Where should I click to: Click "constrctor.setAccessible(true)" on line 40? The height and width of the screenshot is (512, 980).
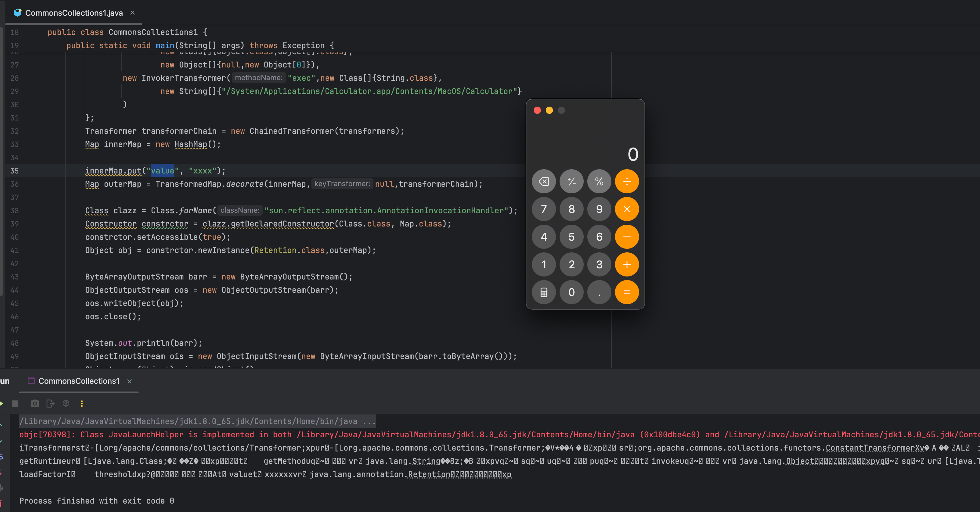tap(158, 237)
